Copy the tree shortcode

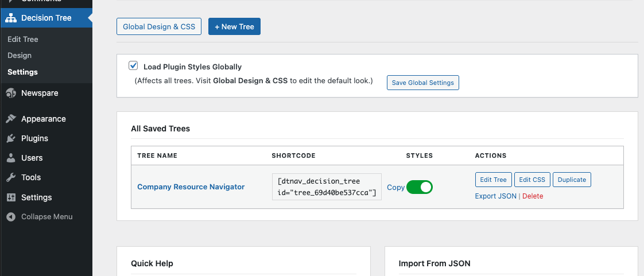(395, 187)
